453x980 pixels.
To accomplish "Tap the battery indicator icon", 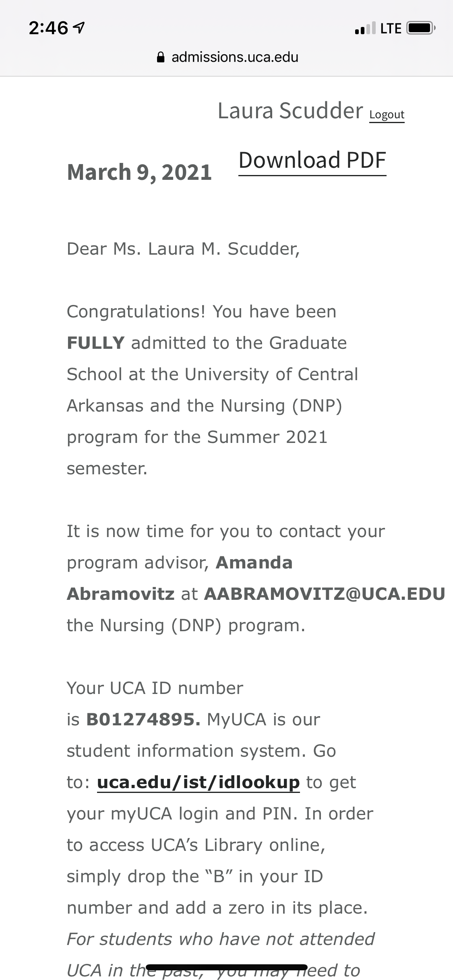I will [421, 28].
